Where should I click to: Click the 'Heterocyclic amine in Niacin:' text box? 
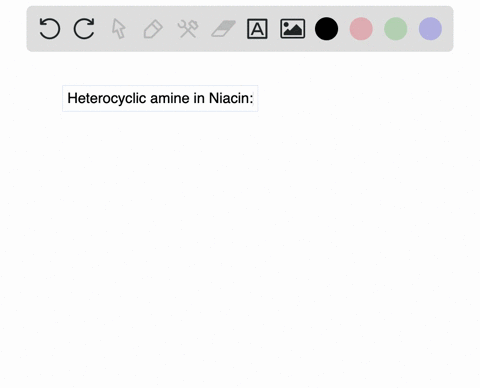point(160,98)
